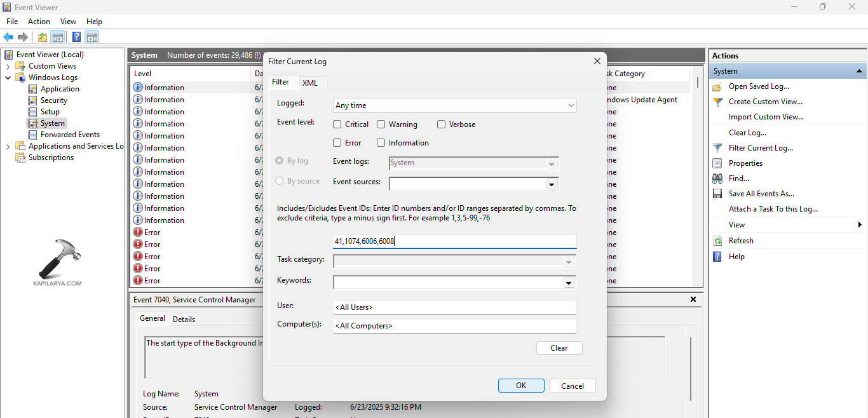Enable the Critical event level checkbox
The image size is (868, 418).
[x=337, y=124]
